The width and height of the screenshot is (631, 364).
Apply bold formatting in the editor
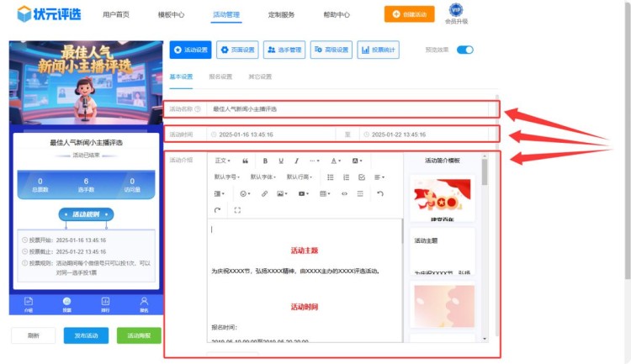click(266, 161)
